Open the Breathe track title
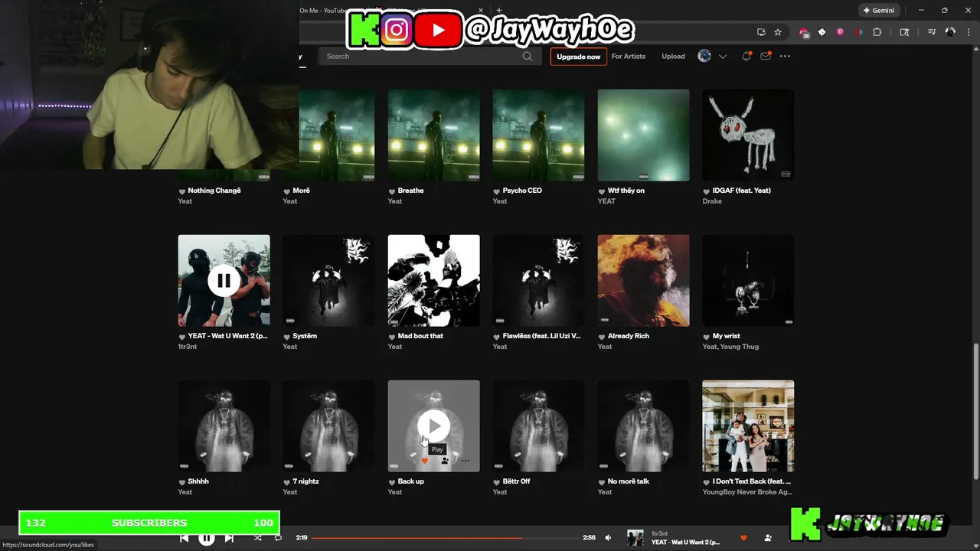This screenshot has height=551, width=980. (x=410, y=191)
